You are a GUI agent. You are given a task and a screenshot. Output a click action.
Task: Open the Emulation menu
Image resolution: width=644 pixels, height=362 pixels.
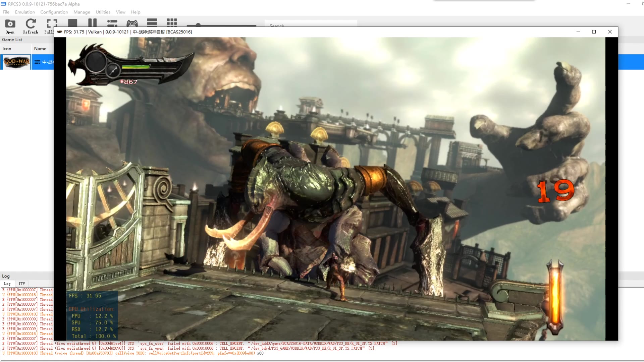tap(25, 12)
